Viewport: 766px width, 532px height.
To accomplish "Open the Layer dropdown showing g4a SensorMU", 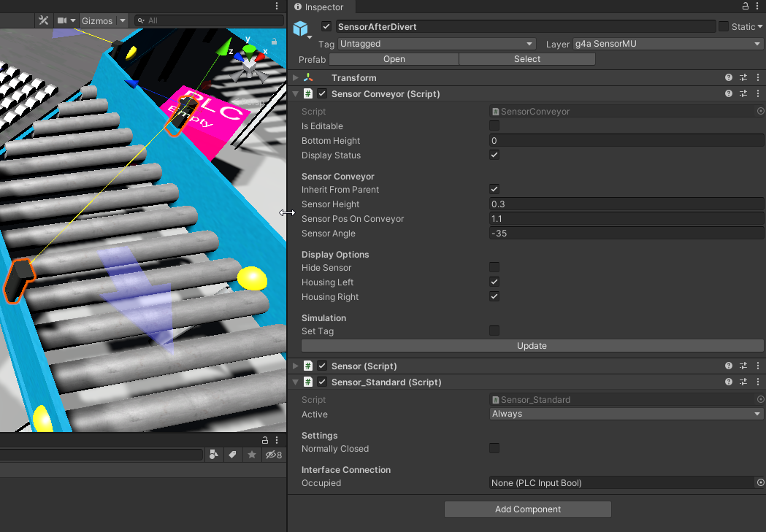I will (x=667, y=44).
